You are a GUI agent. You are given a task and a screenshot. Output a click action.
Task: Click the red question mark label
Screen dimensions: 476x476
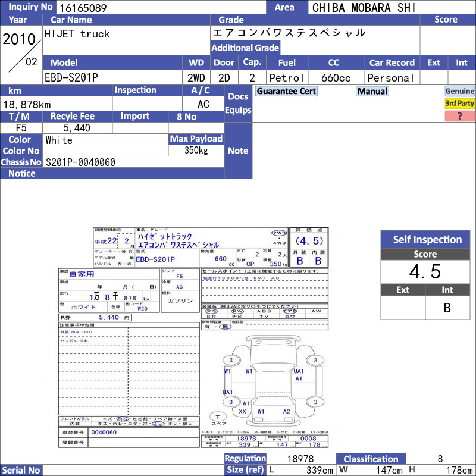459,116
